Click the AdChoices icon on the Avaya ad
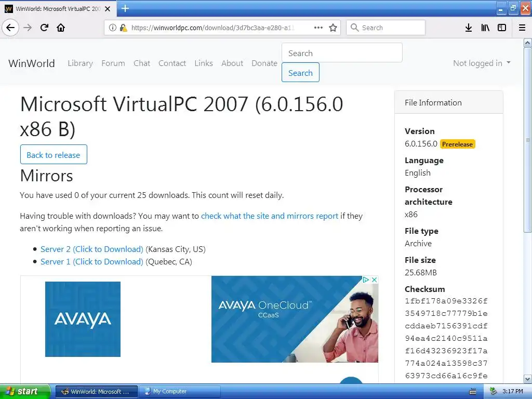This screenshot has height=399, width=532. [x=366, y=280]
